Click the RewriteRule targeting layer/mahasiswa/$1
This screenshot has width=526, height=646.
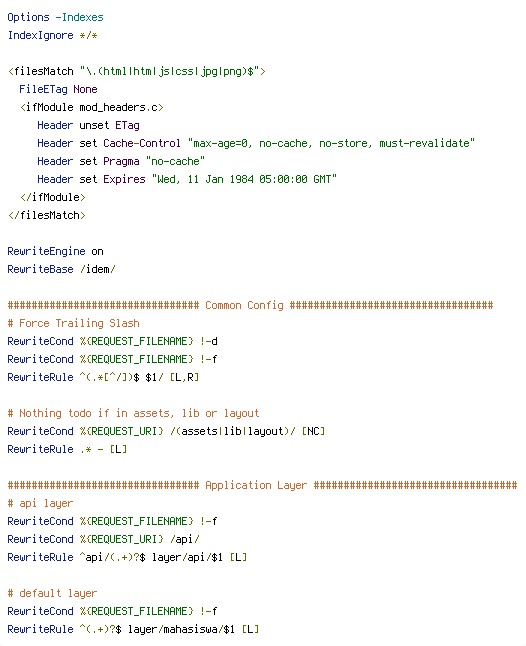(x=133, y=630)
